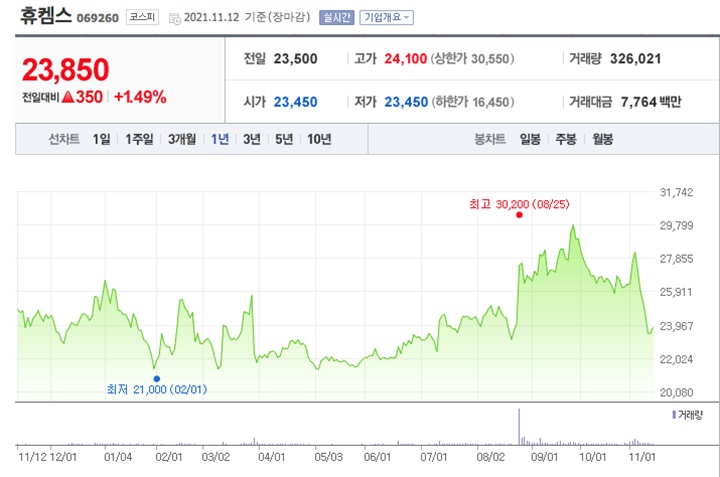Select the 1일 line chart tab
Image resolution: width=720 pixels, height=477 pixels.
coord(101,139)
